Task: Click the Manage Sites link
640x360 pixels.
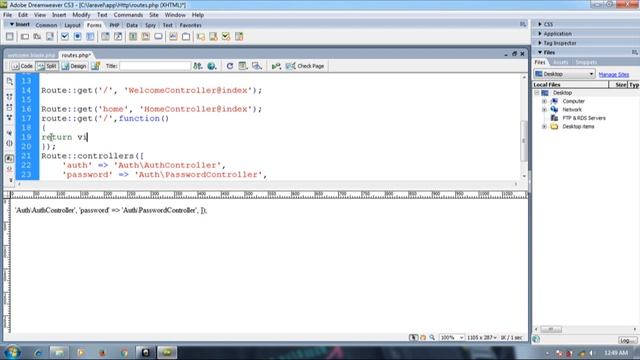Action: [613, 74]
